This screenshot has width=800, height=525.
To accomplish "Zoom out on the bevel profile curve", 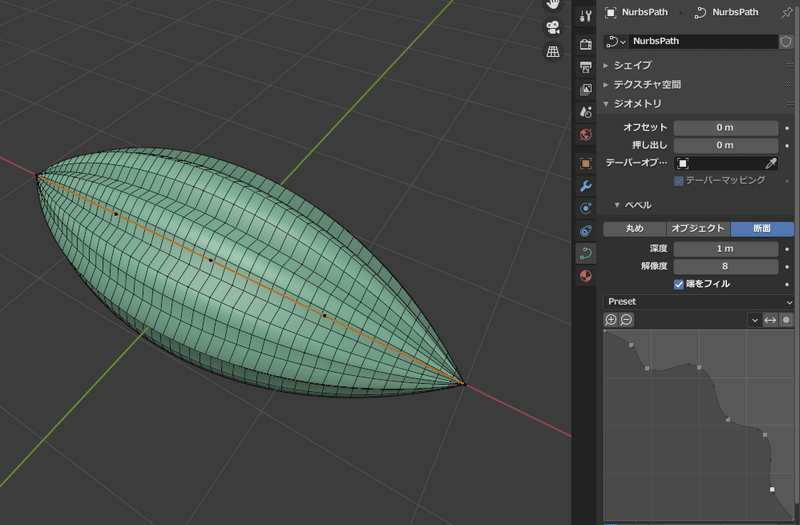I will pyautogui.click(x=626, y=320).
